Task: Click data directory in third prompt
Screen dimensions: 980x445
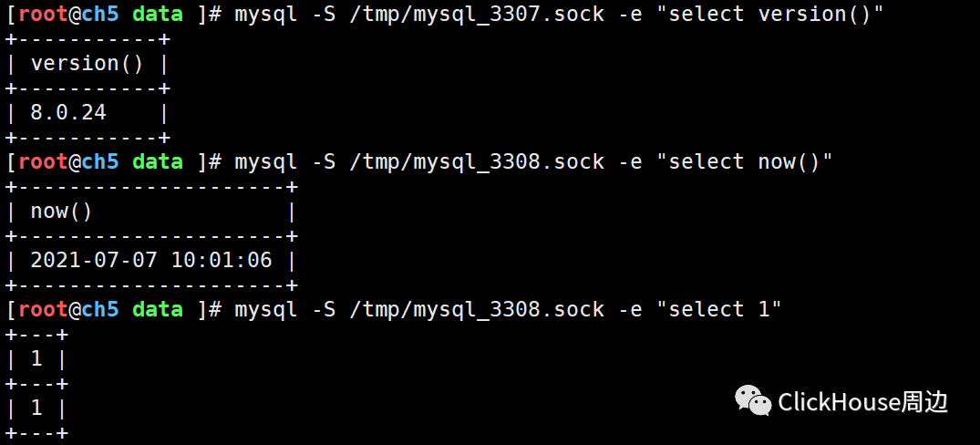Action: 158,309
